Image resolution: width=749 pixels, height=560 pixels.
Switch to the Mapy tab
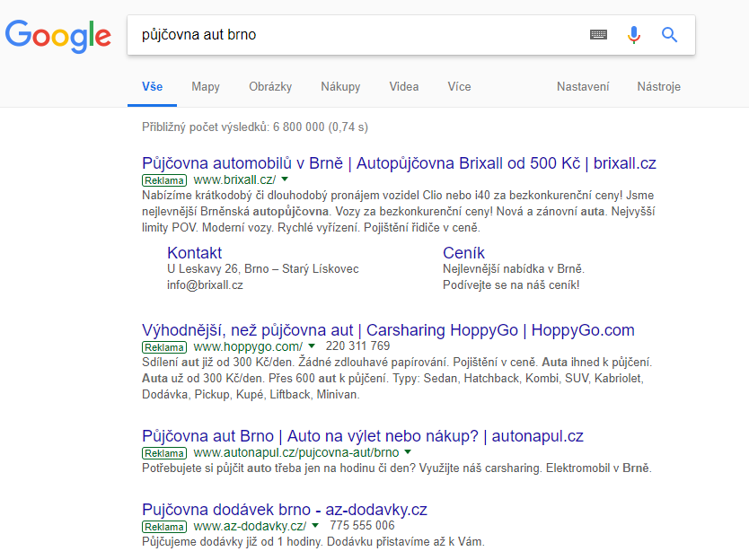(206, 86)
